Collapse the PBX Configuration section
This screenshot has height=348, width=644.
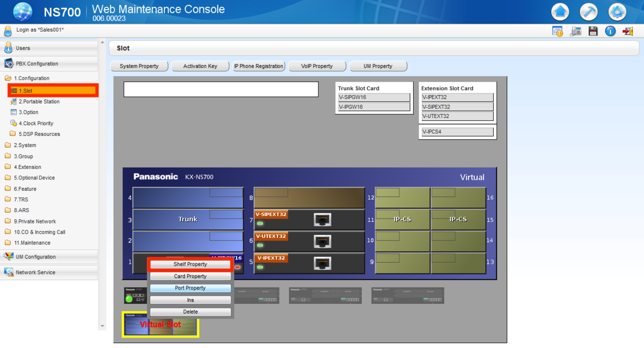(36, 63)
